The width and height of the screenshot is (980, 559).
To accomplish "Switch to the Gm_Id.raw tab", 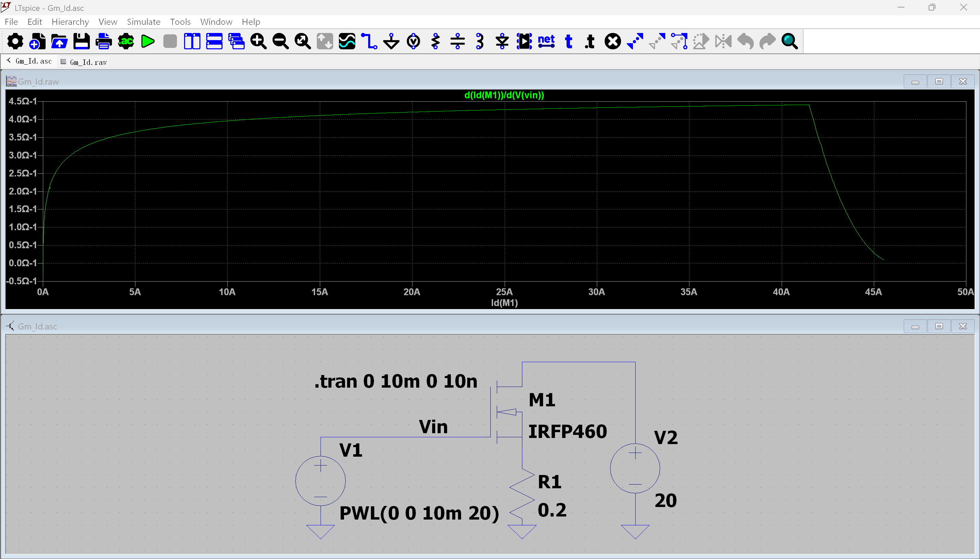I will click(x=84, y=62).
